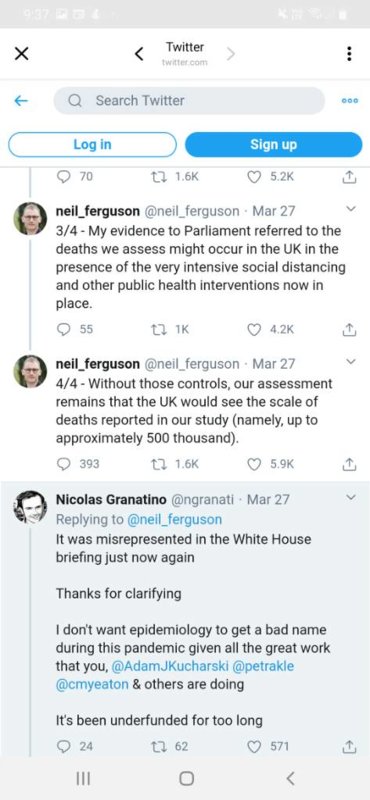
Task: Open the @cmyeaton mention link
Action: click(x=92, y=685)
